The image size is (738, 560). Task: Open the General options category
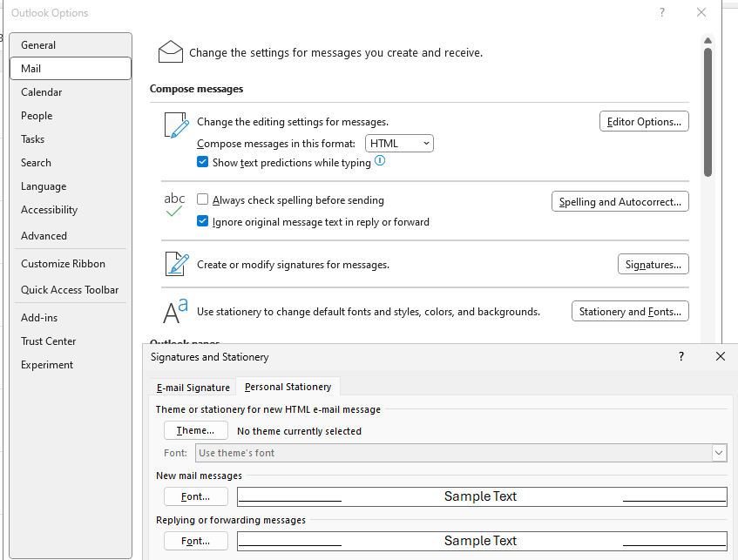click(71, 45)
